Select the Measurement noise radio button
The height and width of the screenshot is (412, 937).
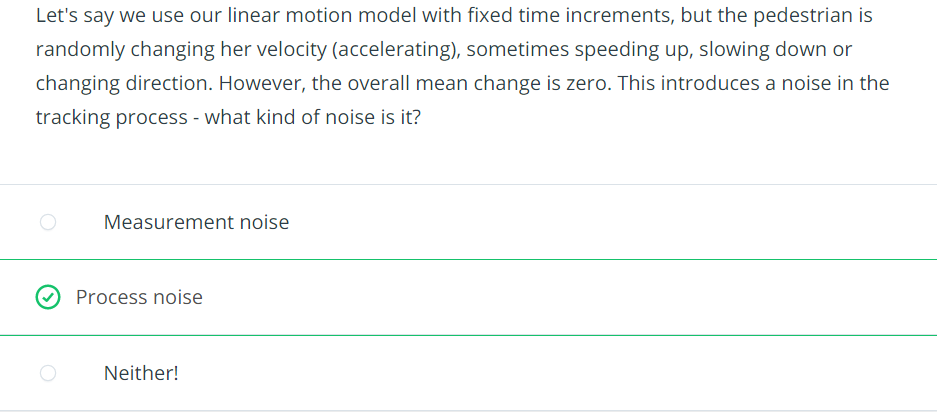point(48,222)
